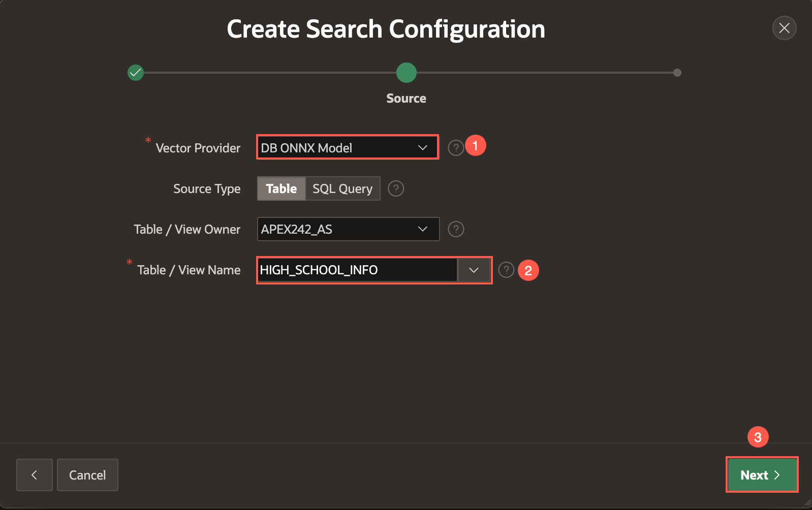Click the completed first wizard step checkmark
The height and width of the screenshot is (510, 812).
[x=136, y=73]
